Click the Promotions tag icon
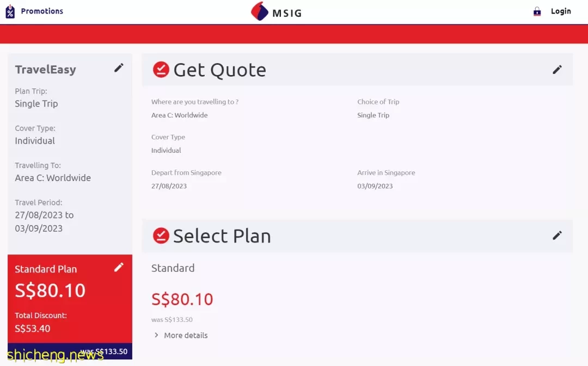Image resolution: width=588 pixels, height=366 pixels. 10,11
